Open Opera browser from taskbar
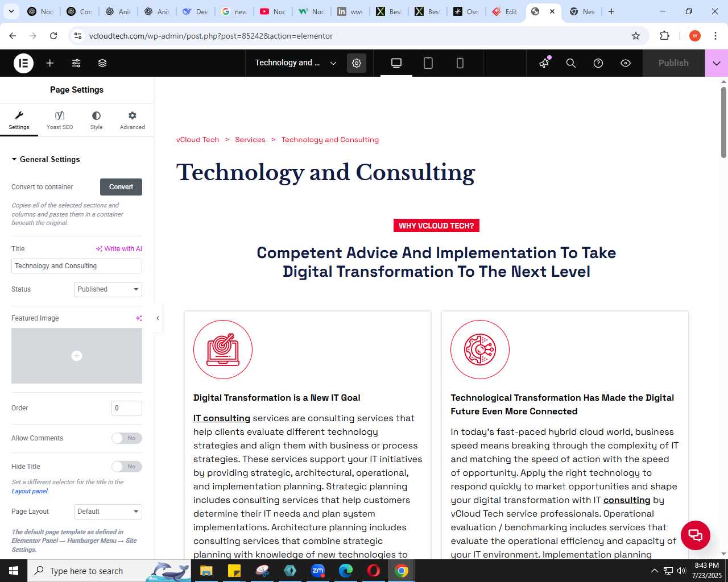728x582 pixels. (374, 571)
